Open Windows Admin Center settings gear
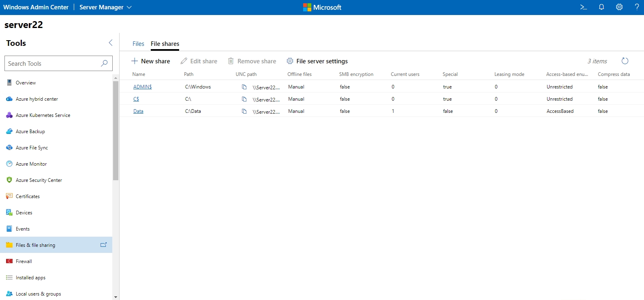644x300 pixels. coord(619,7)
